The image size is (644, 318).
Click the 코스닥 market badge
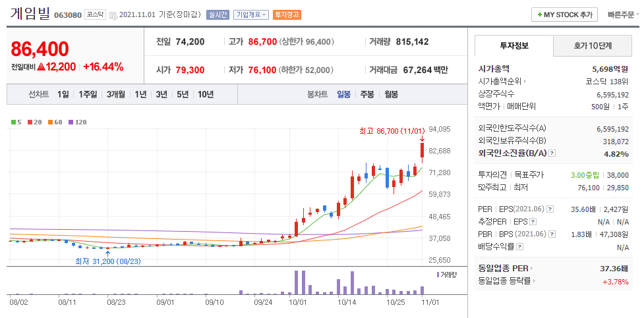click(x=96, y=14)
